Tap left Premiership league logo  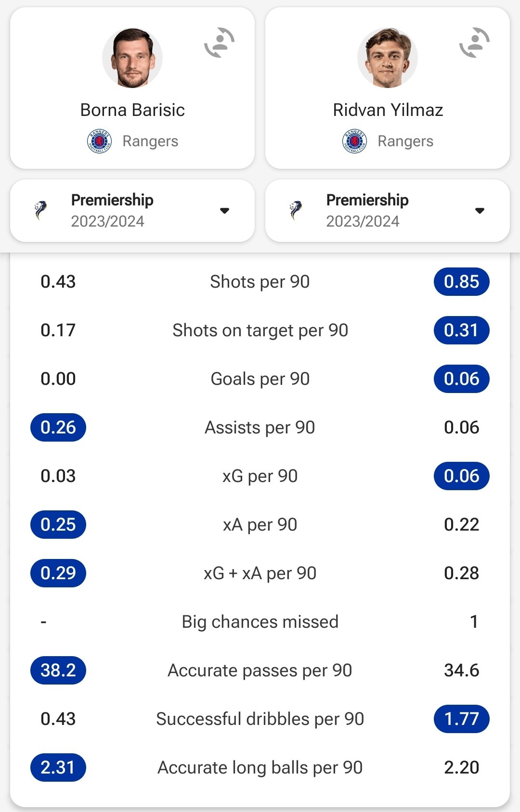pyautogui.click(x=41, y=210)
